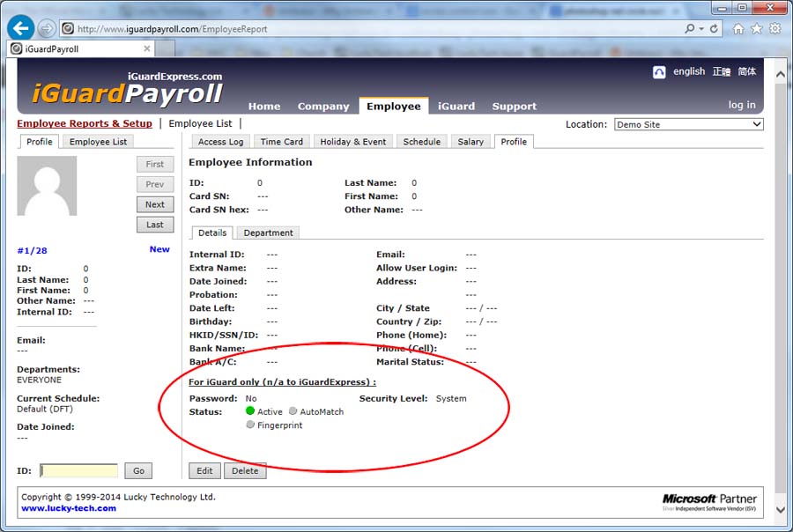The height and width of the screenshot is (532, 793).
Task: Switch language to Simplified Chinese
Action: point(746,71)
